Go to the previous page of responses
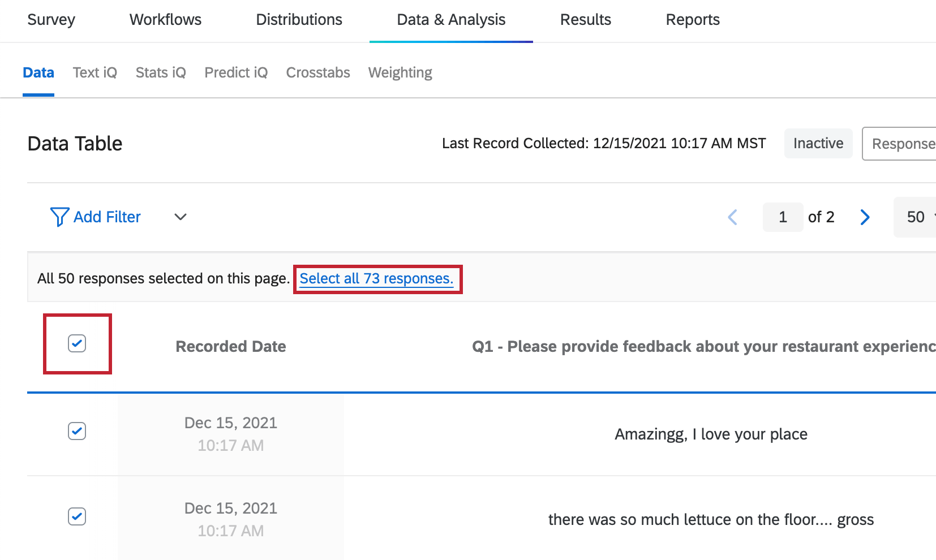Screen dimensions: 936x560 (x=733, y=217)
